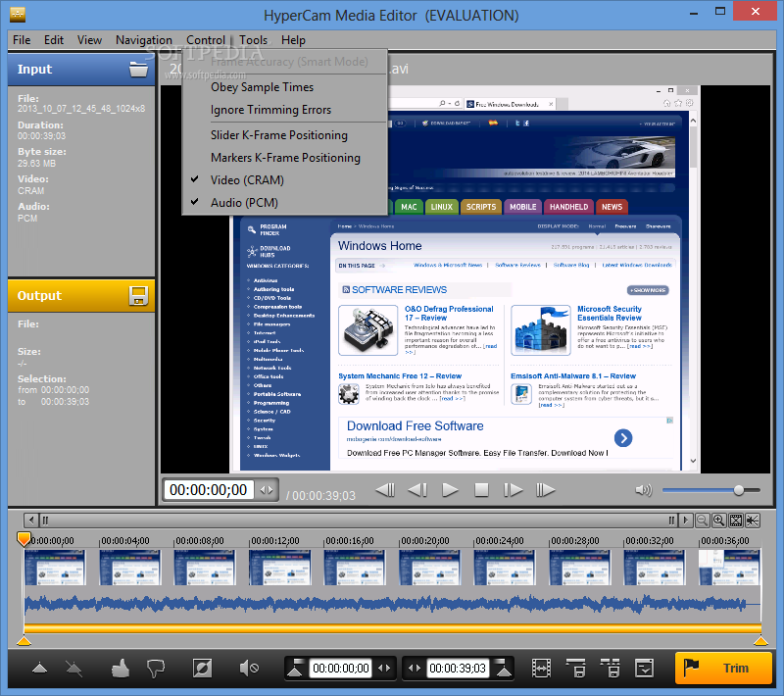The height and width of the screenshot is (696, 784).
Task: Open input file folder icon
Action: tap(138, 69)
